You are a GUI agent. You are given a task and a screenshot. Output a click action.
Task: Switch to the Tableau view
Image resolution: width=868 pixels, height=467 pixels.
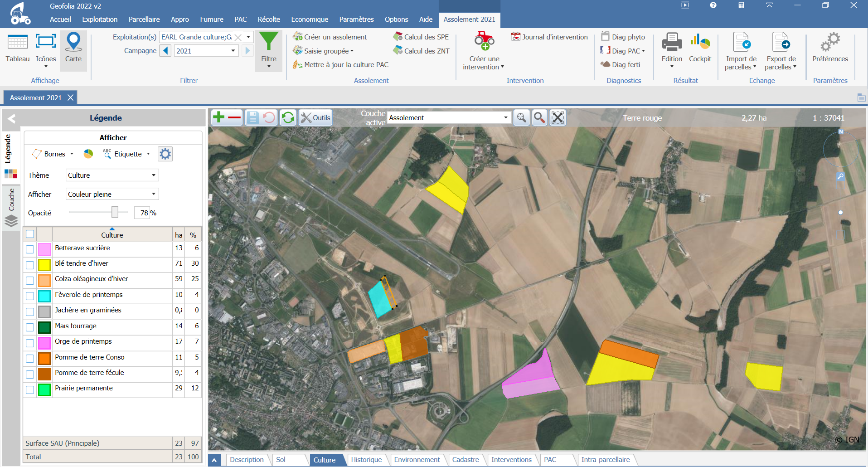[17, 50]
